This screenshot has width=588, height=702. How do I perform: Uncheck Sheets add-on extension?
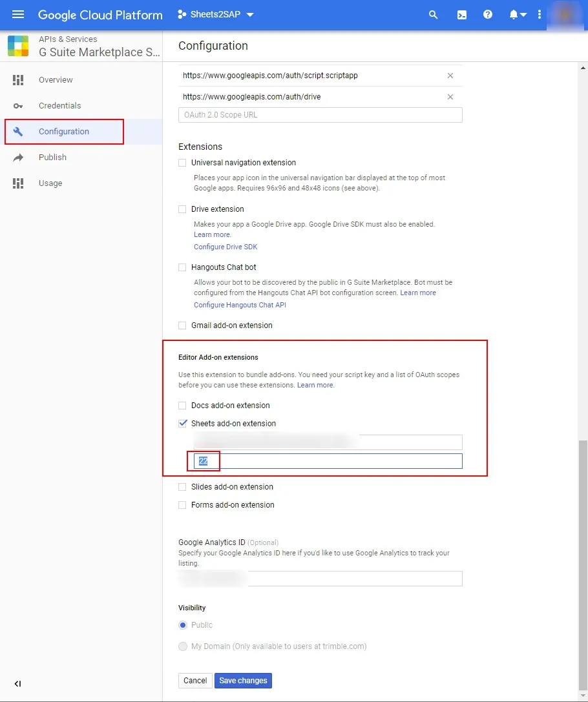[182, 423]
